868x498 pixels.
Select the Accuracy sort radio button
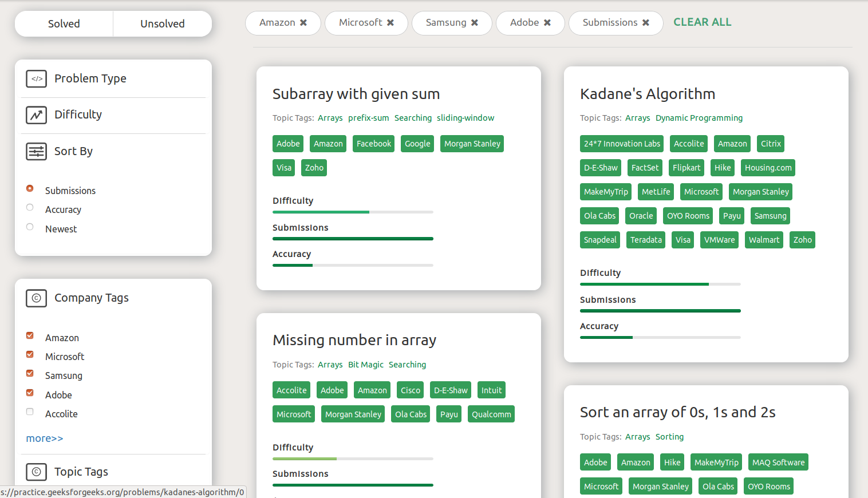(x=30, y=207)
